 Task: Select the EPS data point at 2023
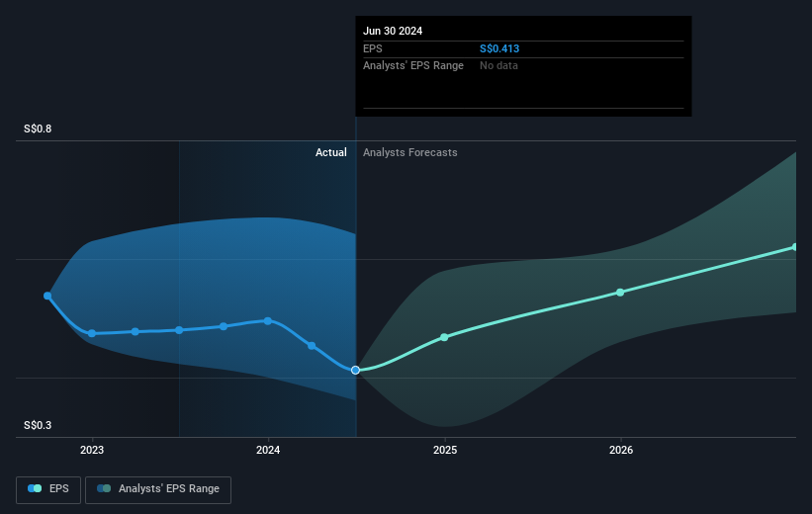(92, 334)
